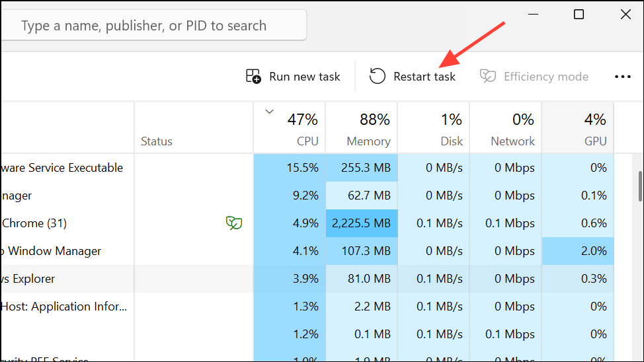644x362 pixels.
Task: Close the Task Manager window
Action: click(x=625, y=15)
